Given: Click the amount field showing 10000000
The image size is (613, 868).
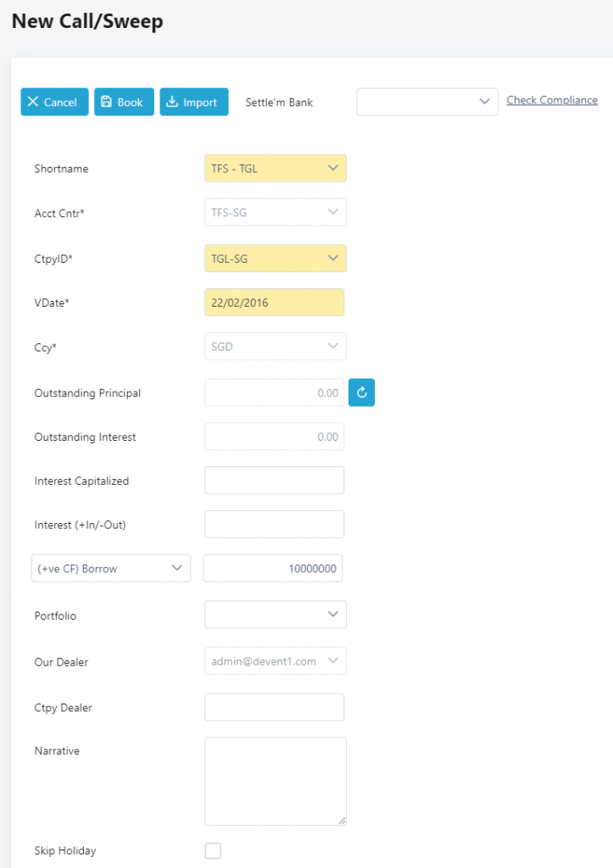Looking at the screenshot, I should click(273, 568).
